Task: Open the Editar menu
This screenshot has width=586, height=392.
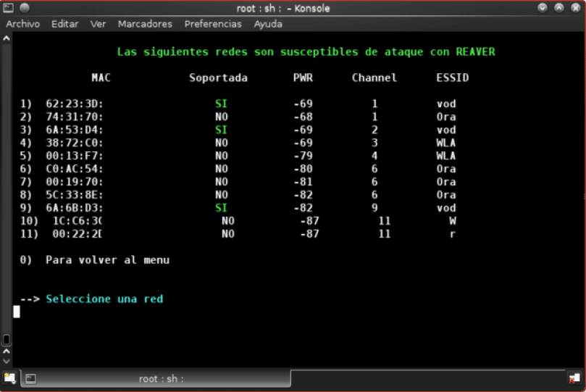Action: [x=64, y=24]
